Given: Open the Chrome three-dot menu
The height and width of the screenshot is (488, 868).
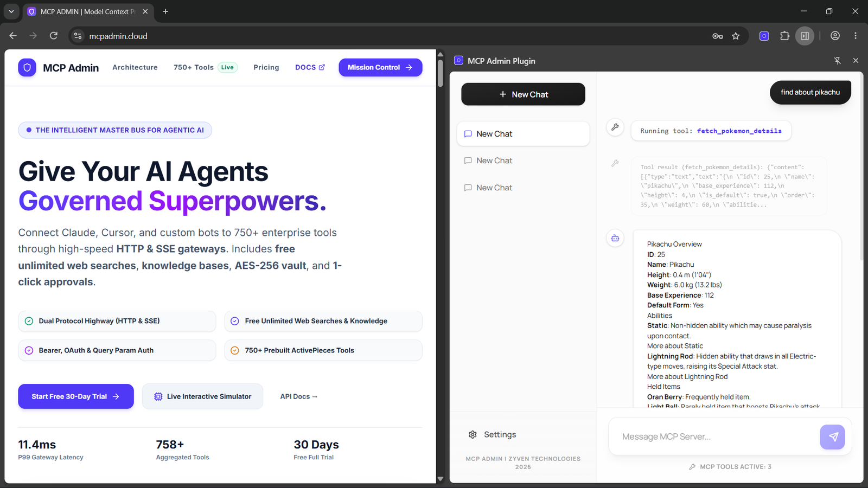Looking at the screenshot, I should [x=856, y=36].
